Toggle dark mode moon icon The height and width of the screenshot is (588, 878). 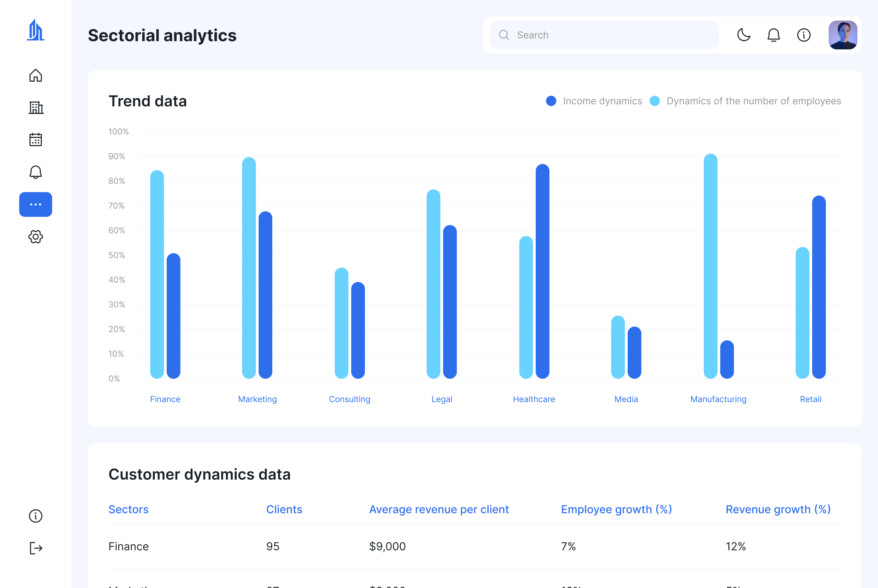tap(744, 35)
